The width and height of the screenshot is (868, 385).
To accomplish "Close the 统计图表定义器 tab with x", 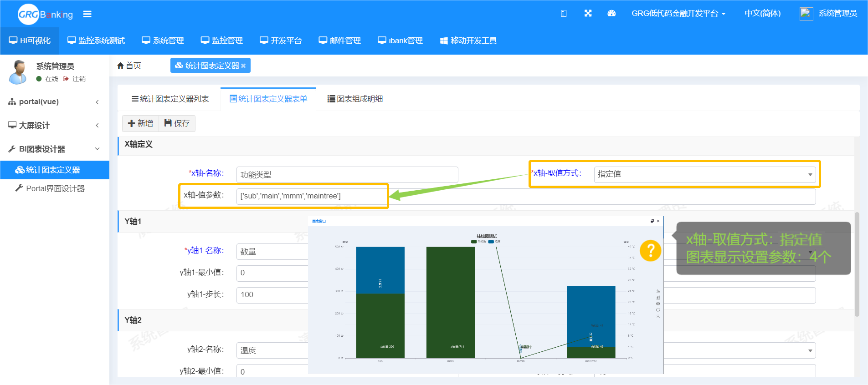I will [x=243, y=66].
